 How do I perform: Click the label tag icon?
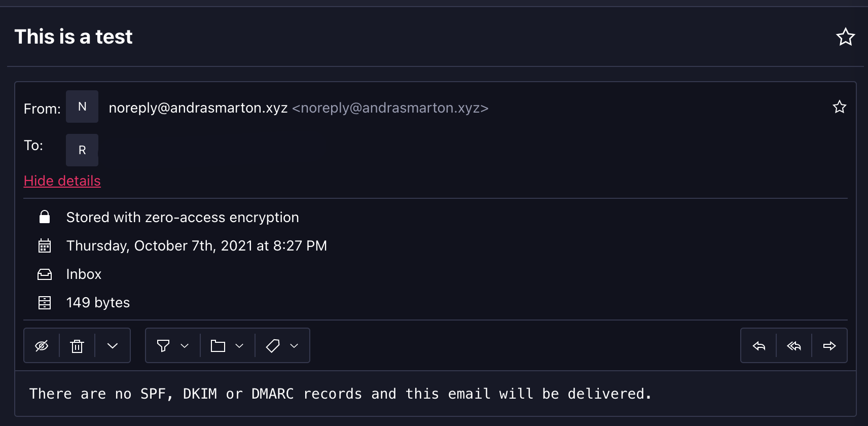point(273,346)
